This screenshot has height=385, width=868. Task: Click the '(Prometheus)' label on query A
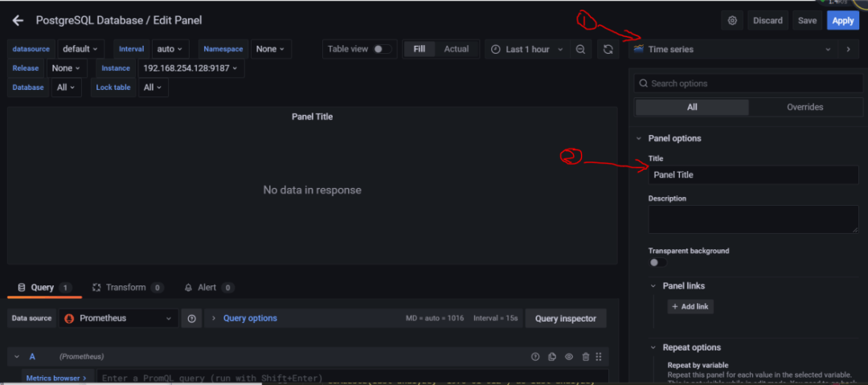coord(81,357)
